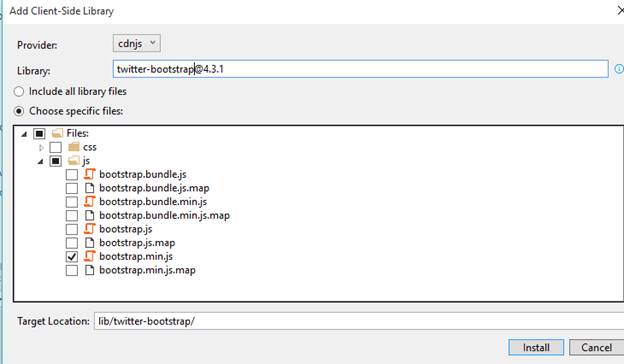
Task: Select the bootstrap.bundle.js.map file name
Action: [154, 188]
